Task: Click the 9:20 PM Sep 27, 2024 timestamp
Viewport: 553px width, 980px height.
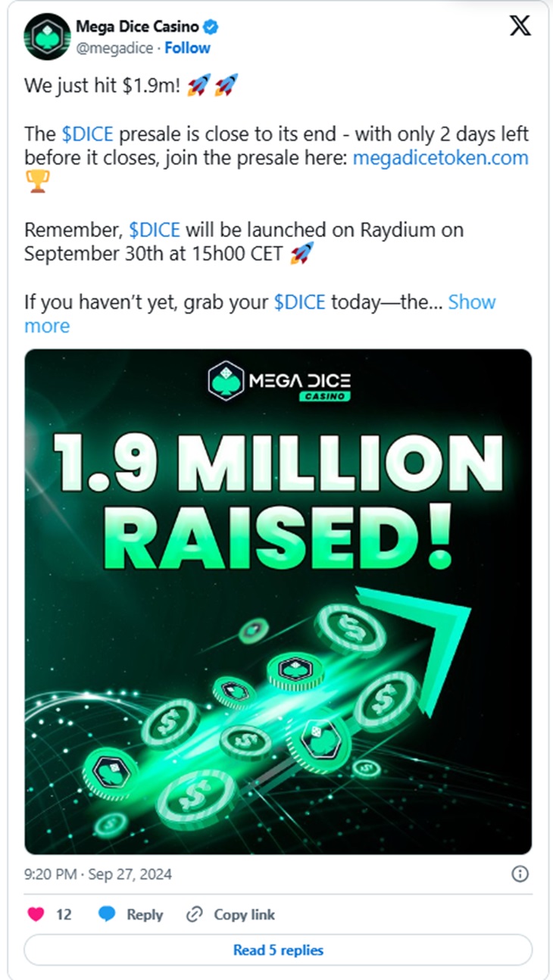Action: 98,874
